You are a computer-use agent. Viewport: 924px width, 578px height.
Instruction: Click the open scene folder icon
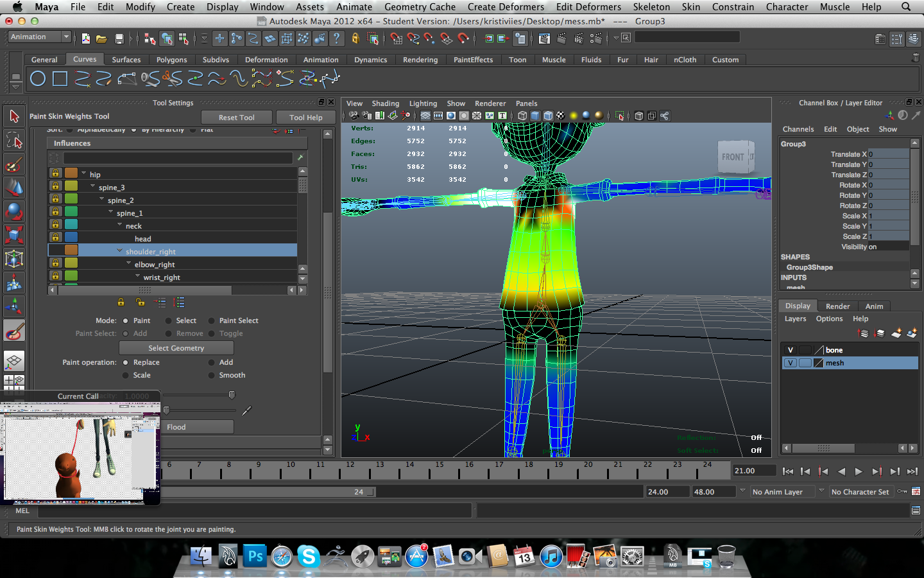tap(101, 39)
